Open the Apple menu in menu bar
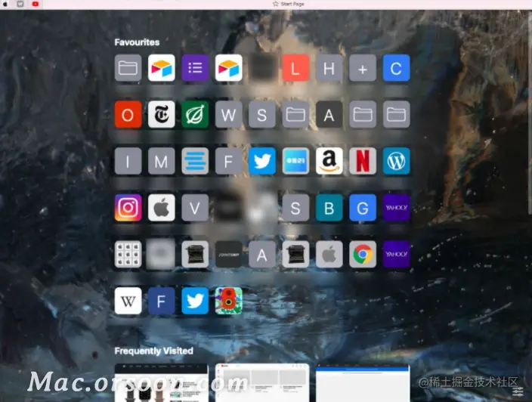532x402 pixels. pos(5,4)
